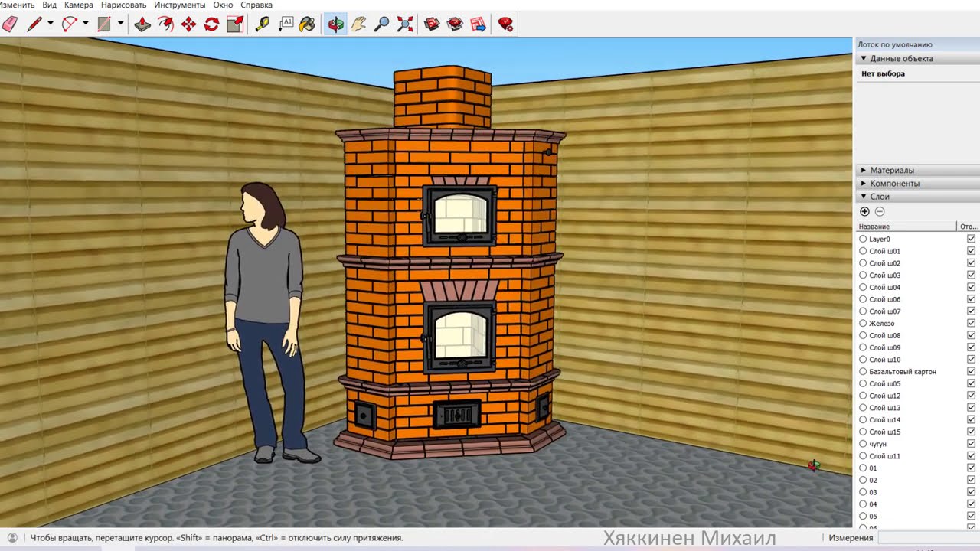Select the Offset tool
The height and width of the screenshot is (551, 980).
tap(165, 24)
